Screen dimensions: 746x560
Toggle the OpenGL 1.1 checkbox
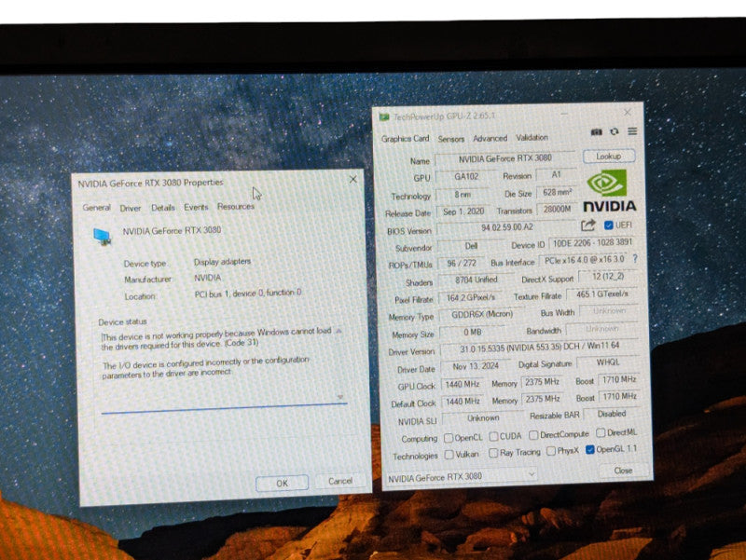pos(590,449)
